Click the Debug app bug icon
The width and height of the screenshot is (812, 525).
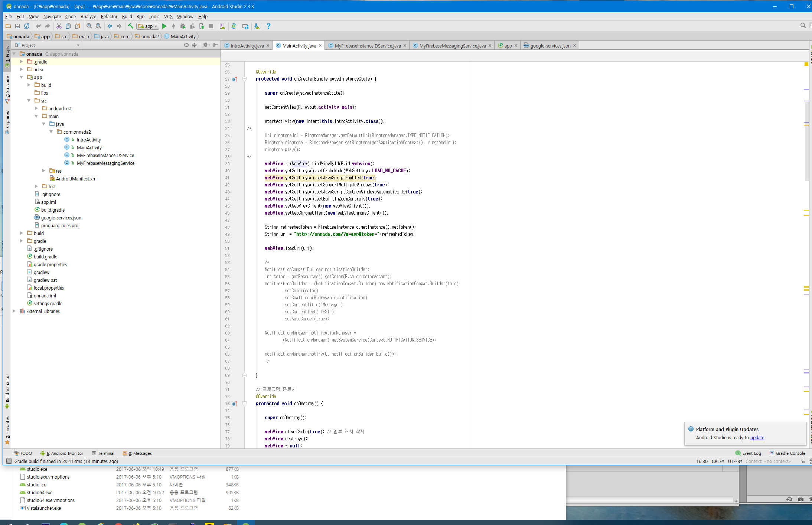pos(183,26)
